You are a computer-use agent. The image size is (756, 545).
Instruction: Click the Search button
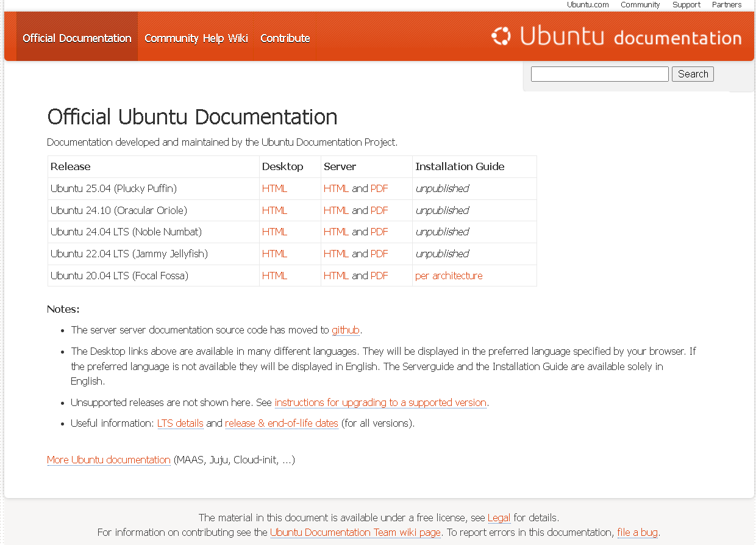tap(693, 74)
